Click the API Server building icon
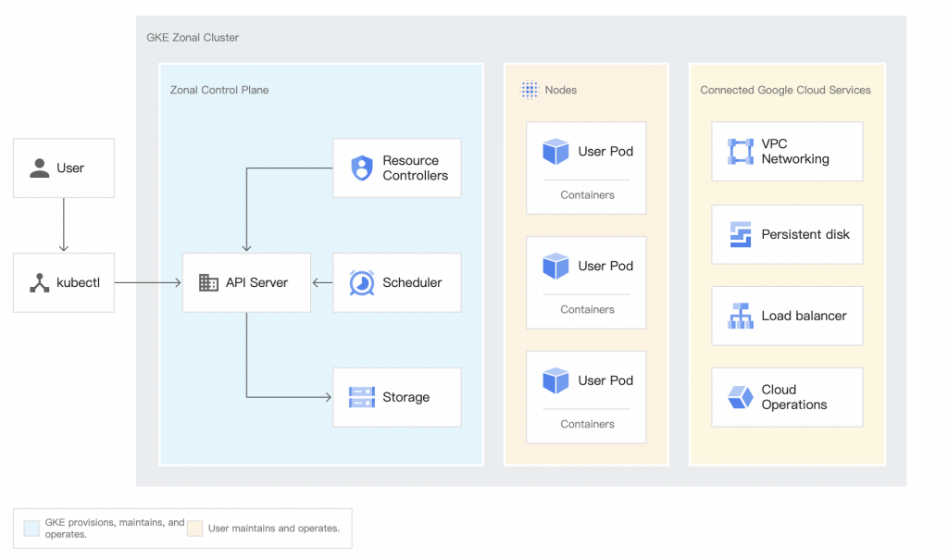The height and width of the screenshot is (560, 948). coord(208,282)
